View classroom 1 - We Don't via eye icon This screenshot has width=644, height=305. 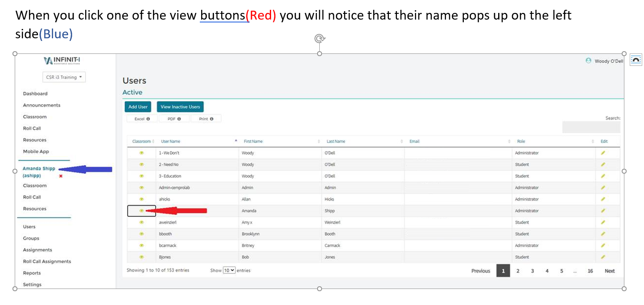coord(141,153)
